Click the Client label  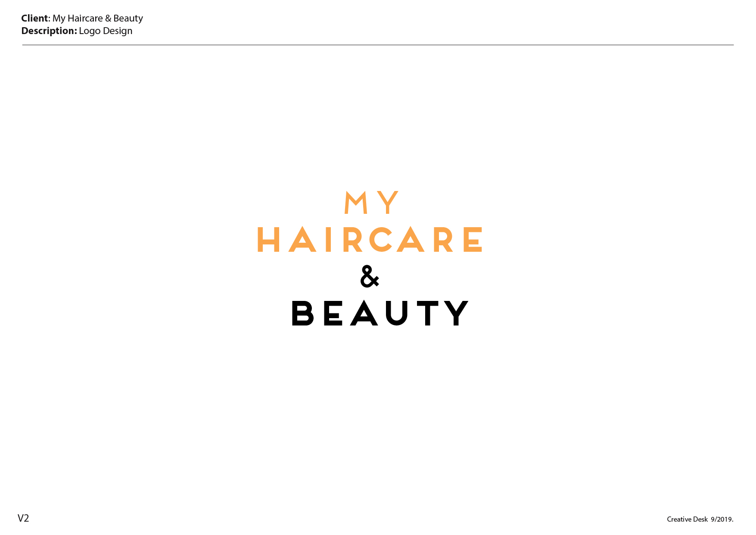pos(34,18)
